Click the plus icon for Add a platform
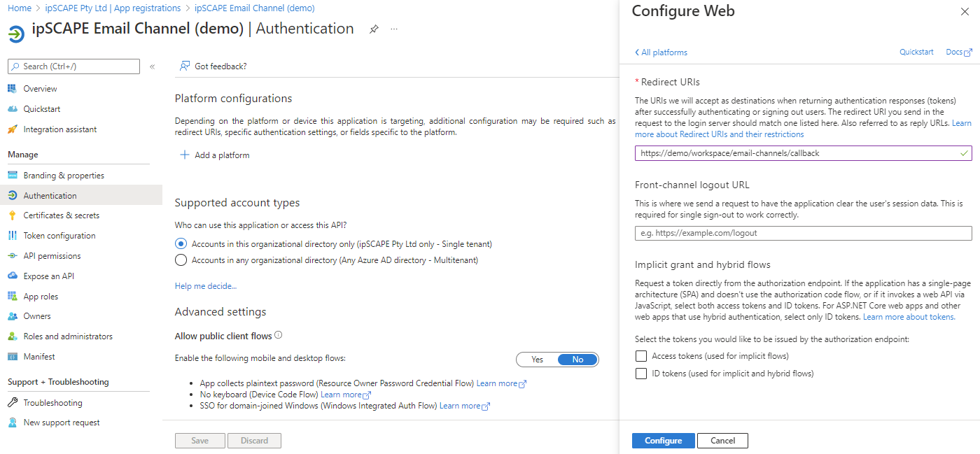 [x=185, y=155]
